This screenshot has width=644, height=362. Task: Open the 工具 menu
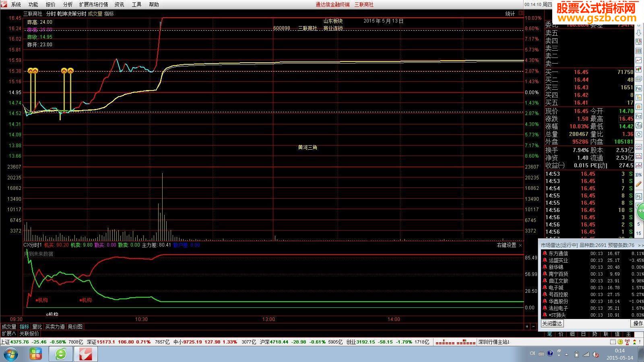(x=136, y=4)
